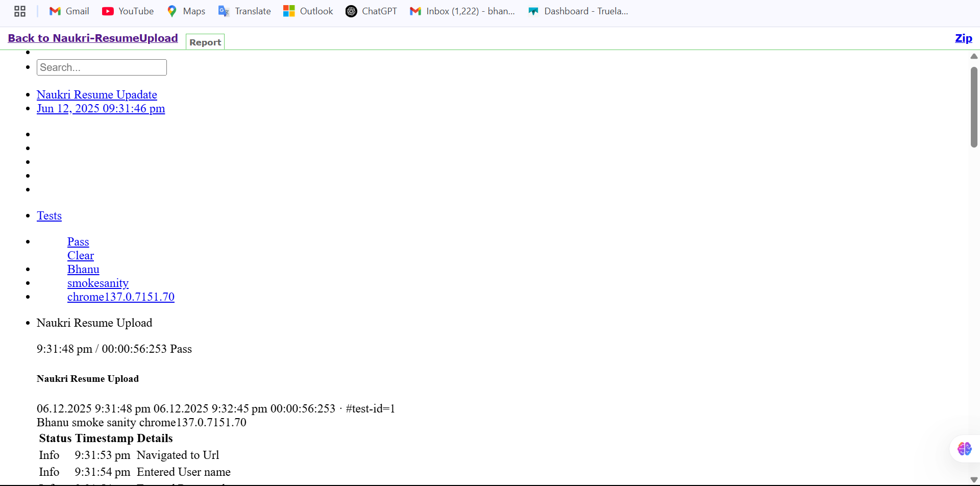Image resolution: width=980 pixels, height=486 pixels.
Task: Select the smokesanity category filter
Action: point(98,283)
